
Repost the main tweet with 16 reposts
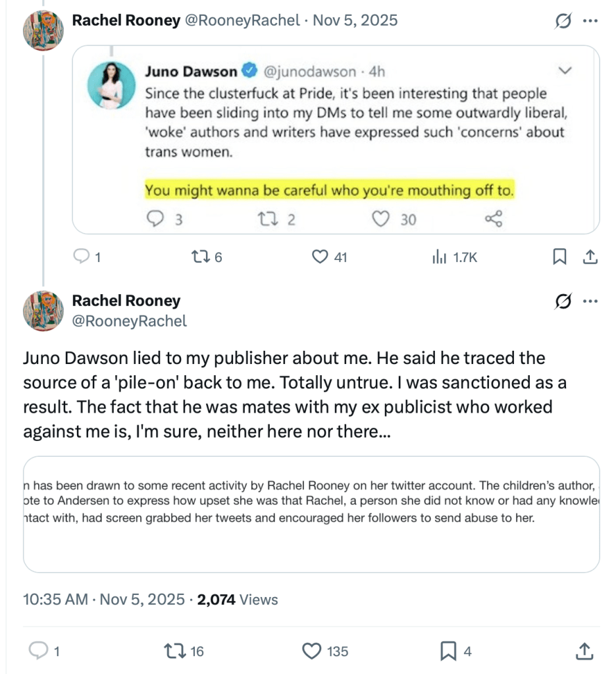point(173,651)
